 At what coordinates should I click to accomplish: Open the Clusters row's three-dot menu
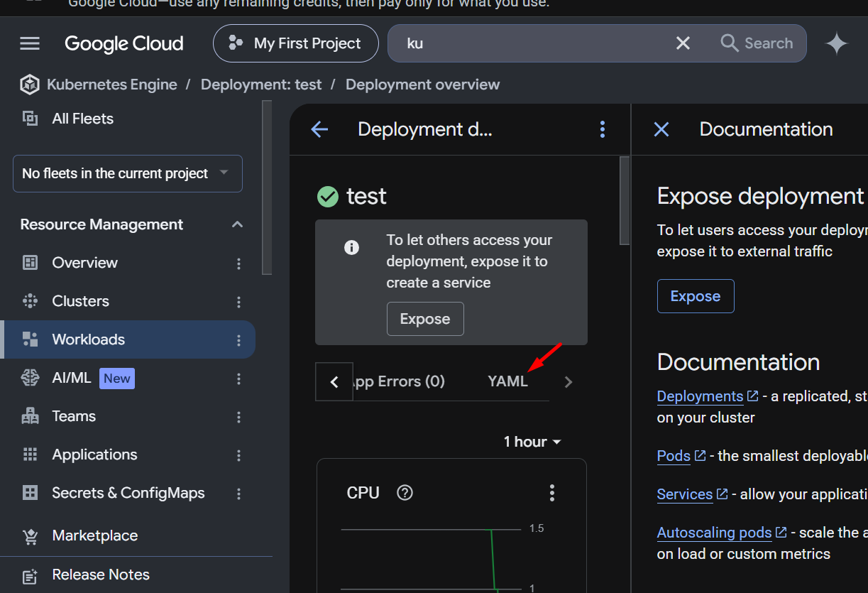238,302
